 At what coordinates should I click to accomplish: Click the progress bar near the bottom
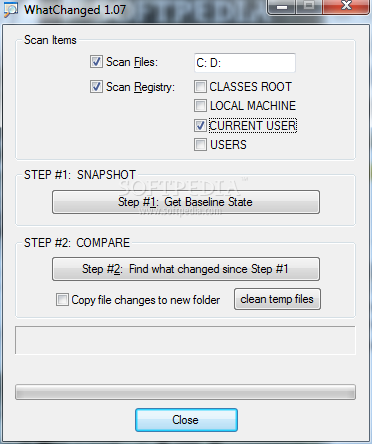tap(185, 392)
